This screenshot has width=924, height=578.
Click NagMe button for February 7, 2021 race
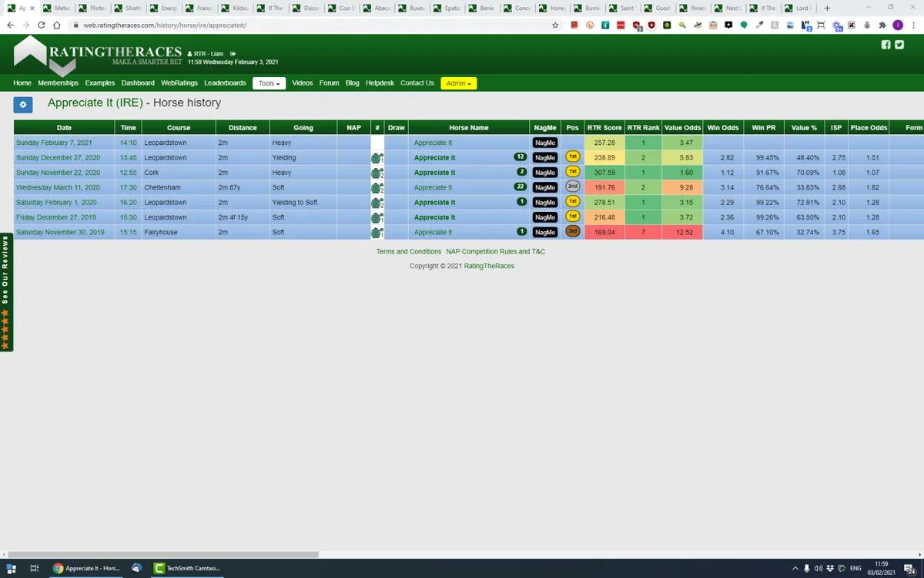[545, 143]
